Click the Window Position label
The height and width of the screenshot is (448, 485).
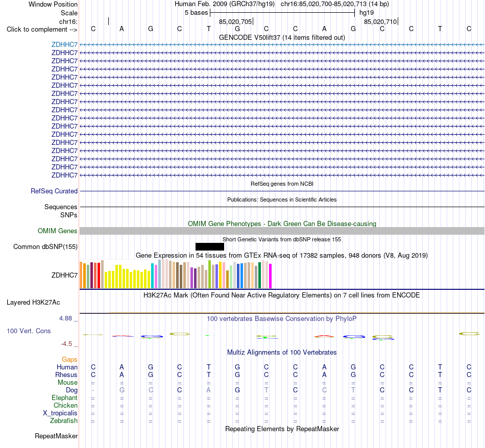(53, 4)
